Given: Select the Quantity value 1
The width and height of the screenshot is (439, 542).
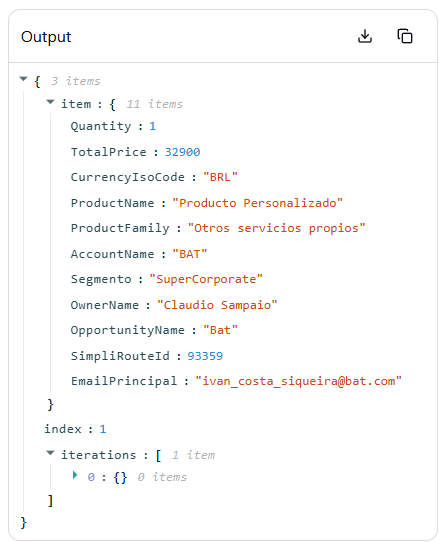Looking at the screenshot, I should [x=152, y=126].
